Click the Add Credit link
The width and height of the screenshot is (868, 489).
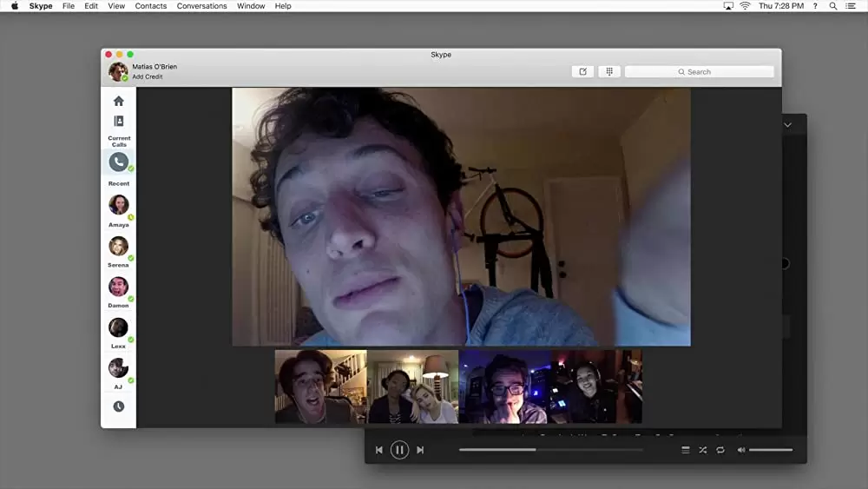(148, 77)
